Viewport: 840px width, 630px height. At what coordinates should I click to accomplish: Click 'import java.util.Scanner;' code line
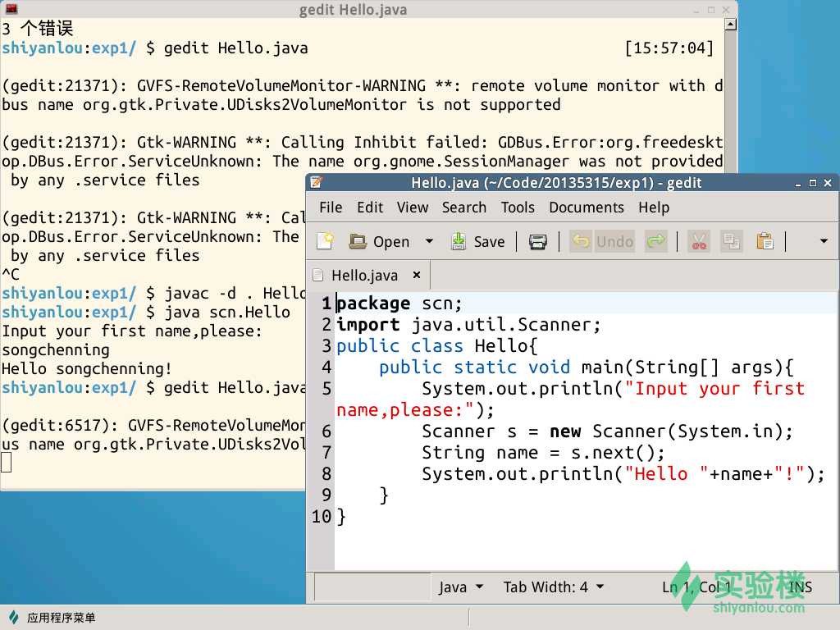pos(468,325)
